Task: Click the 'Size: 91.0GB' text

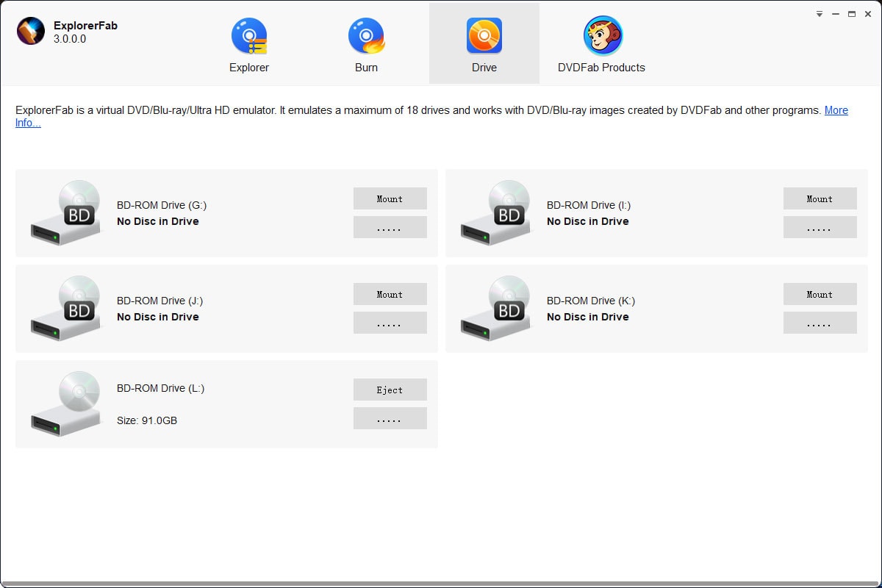Action: point(147,420)
